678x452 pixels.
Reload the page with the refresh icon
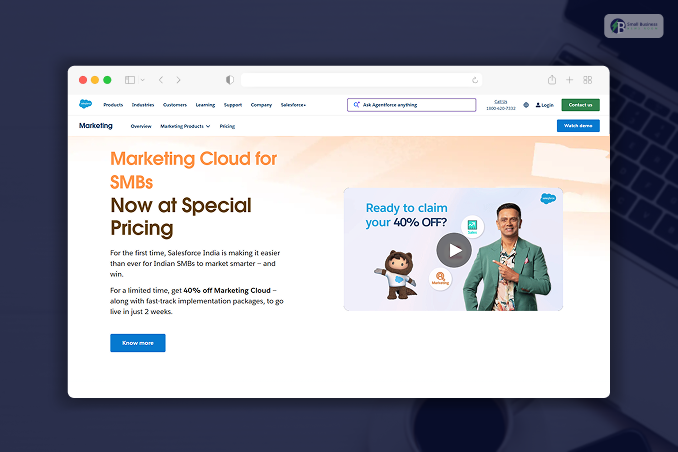click(x=475, y=80)
